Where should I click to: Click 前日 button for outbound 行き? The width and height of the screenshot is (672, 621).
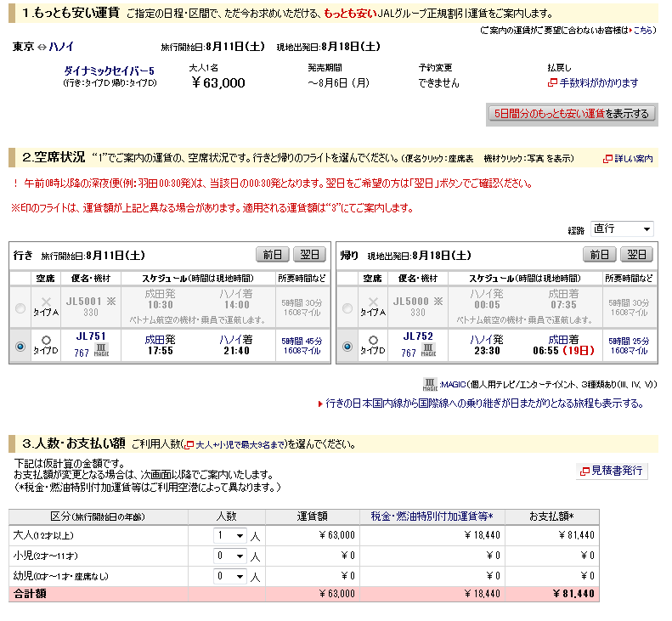(x=273, y=255)
